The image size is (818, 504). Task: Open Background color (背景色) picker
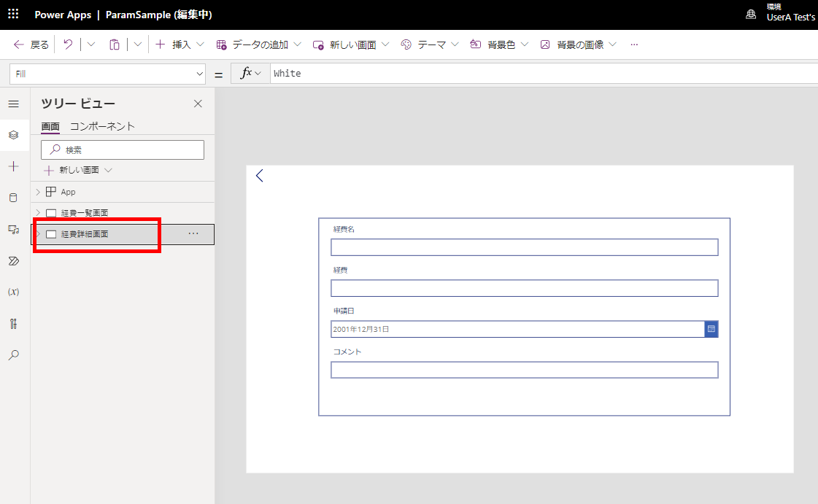point(498,44)
